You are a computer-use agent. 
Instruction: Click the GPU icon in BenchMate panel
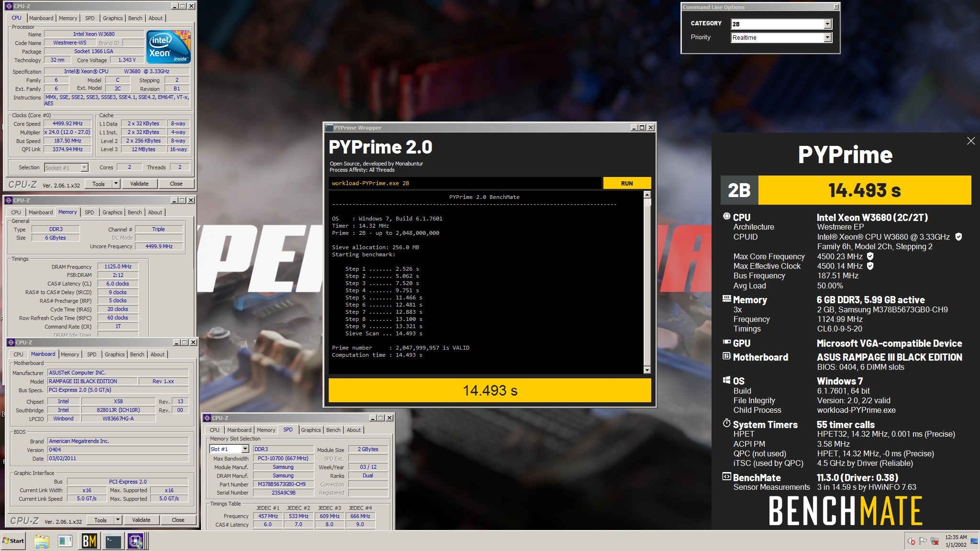726,342
